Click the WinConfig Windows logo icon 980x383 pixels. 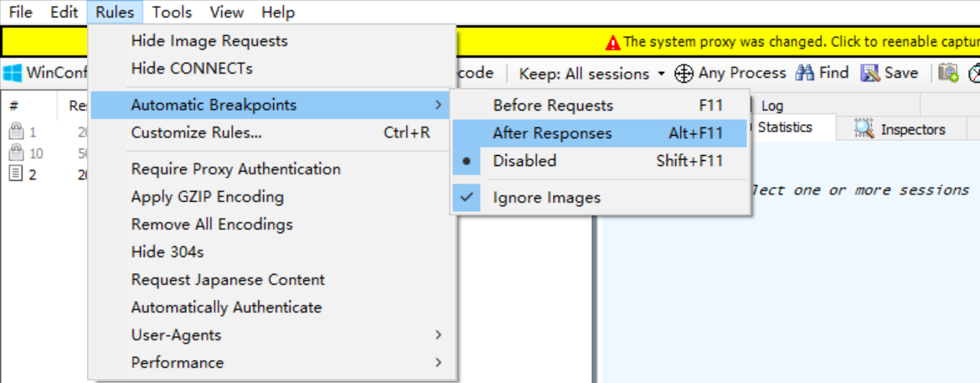point(12,73)
